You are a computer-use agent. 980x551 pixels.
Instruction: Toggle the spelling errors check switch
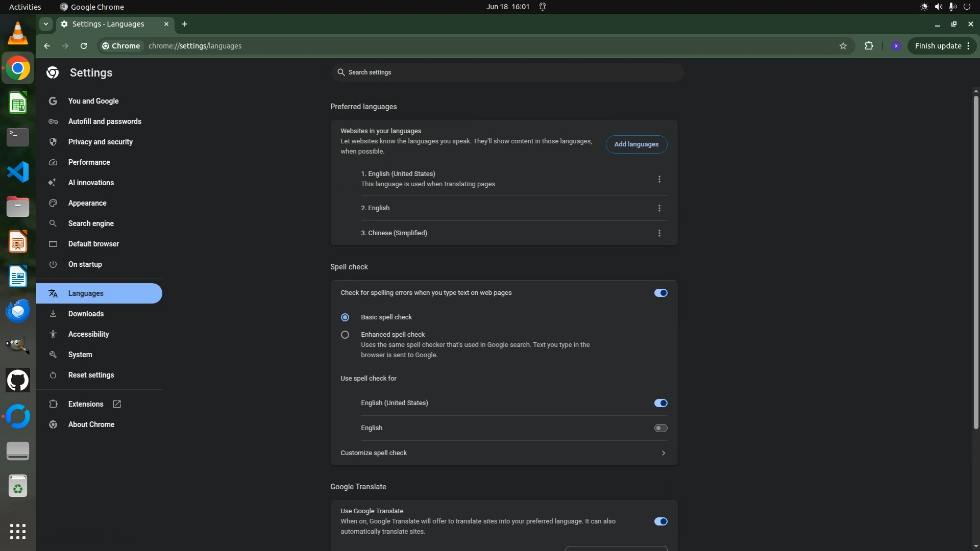pyautogui.click(x=660, y=293)
